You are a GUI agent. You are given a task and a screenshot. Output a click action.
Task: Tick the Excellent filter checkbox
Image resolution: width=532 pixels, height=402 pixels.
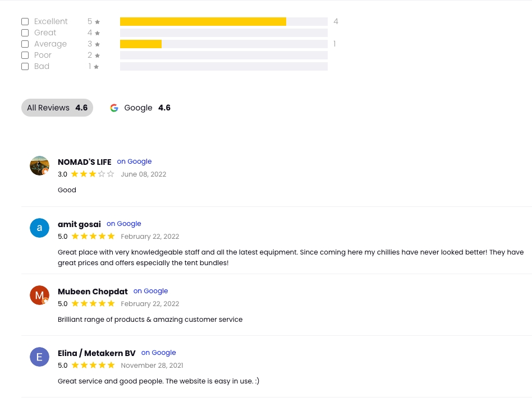[25, 22]
